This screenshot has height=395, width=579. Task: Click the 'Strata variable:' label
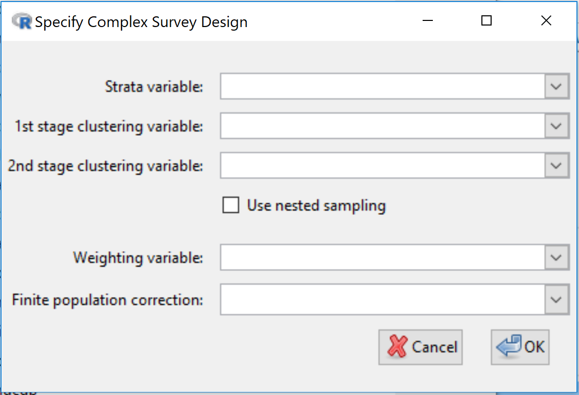coord(154,87)
